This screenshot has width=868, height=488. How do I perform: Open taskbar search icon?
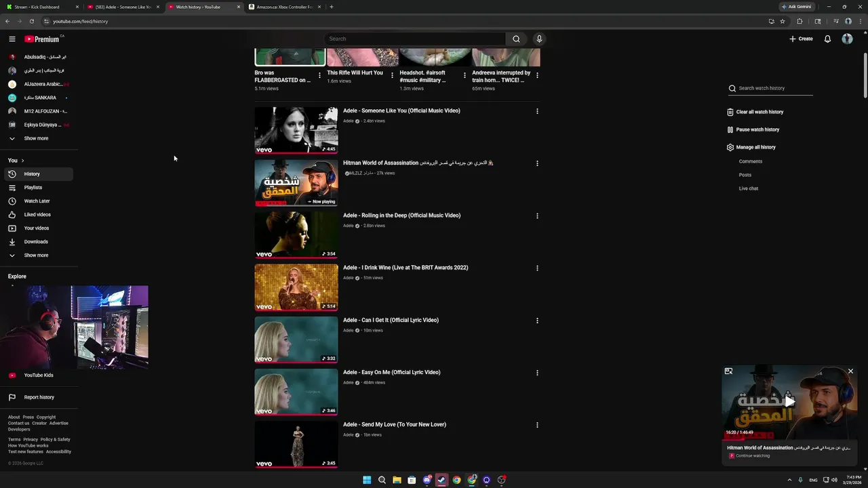coord(382,480)
